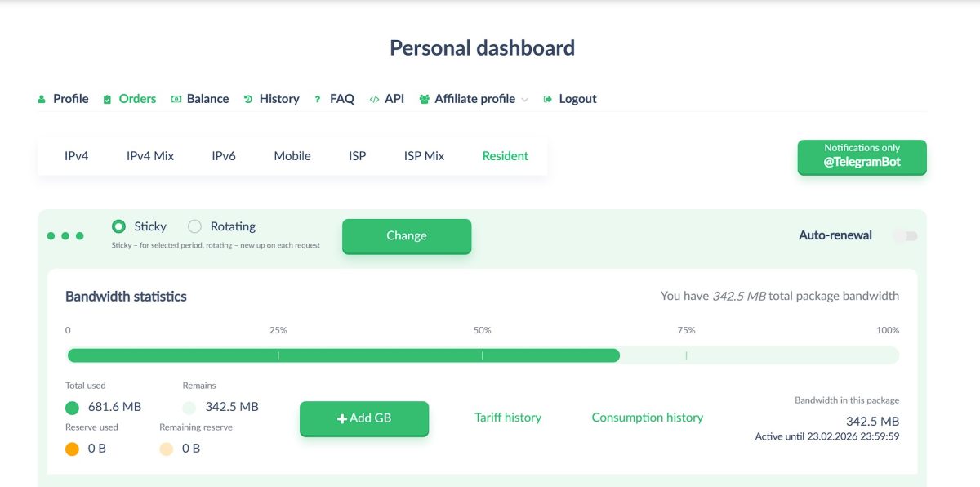Open the ISP Mix tab
The image size is (980, 487).
pyautogui.click(x=424, y=156)
